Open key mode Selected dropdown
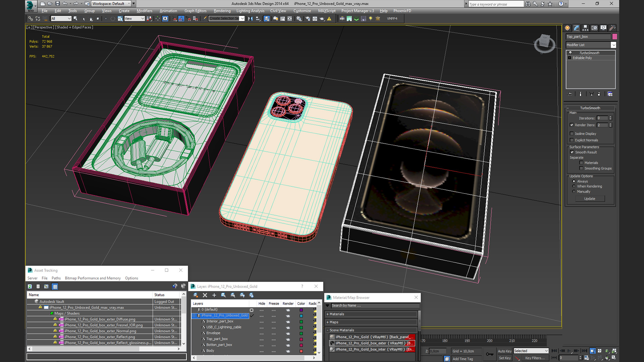This screenshot has width=644, height=362. pyautogui.click(x=531, y=351)
